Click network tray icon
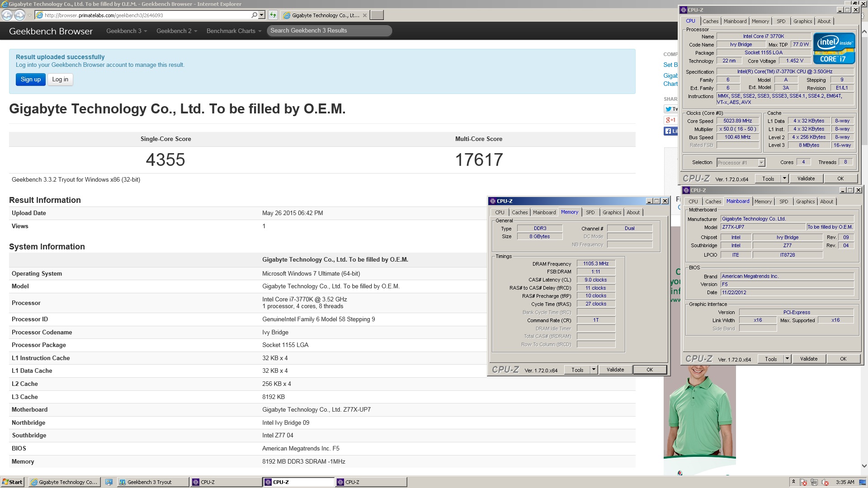The image size is (868, 488). (814, 482)
